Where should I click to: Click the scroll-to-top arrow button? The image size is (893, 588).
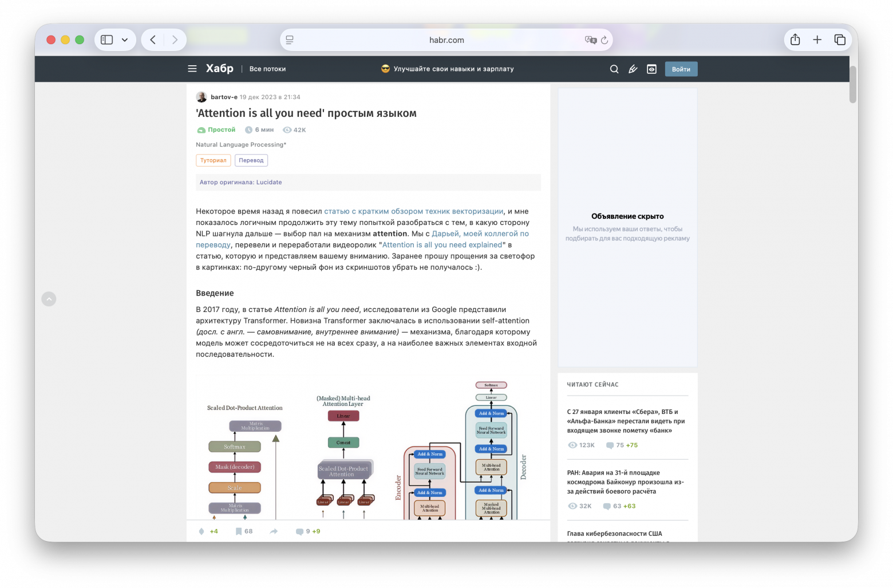pyautogui.click(x=49, y=299)
